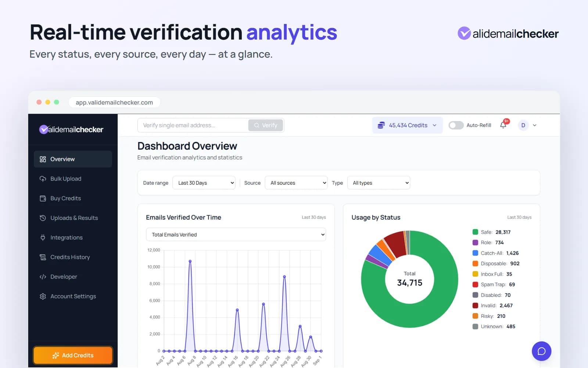Click the Bulk Upload cloud icon
The height and width of the screenshot is (368, 588).
pyautogui.click(x=43, y=178)
